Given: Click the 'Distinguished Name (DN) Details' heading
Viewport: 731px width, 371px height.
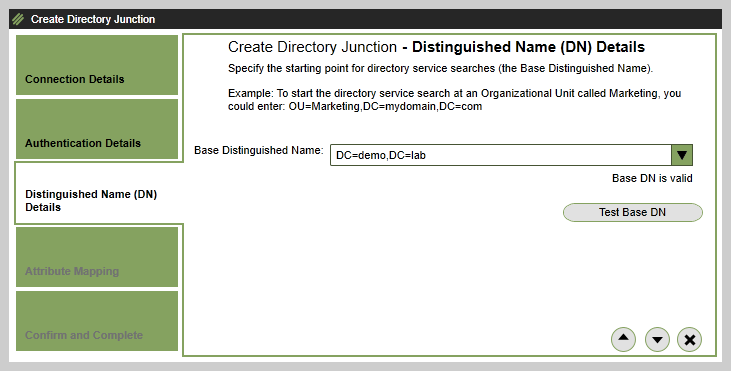Looking at the screenshot, I should [528, 47].
